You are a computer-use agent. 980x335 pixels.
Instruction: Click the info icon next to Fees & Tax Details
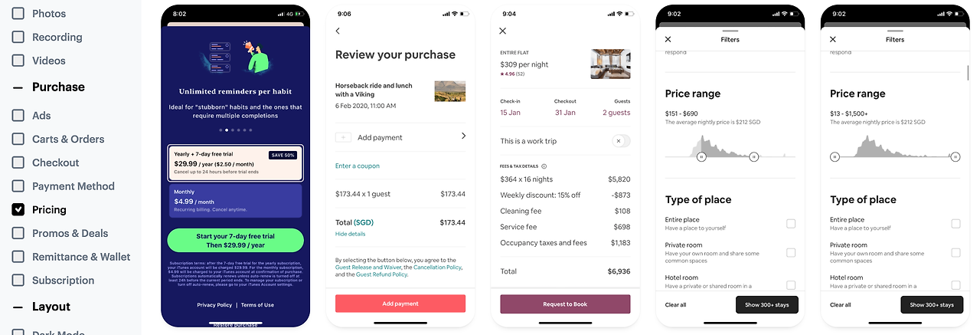point(544,166)
